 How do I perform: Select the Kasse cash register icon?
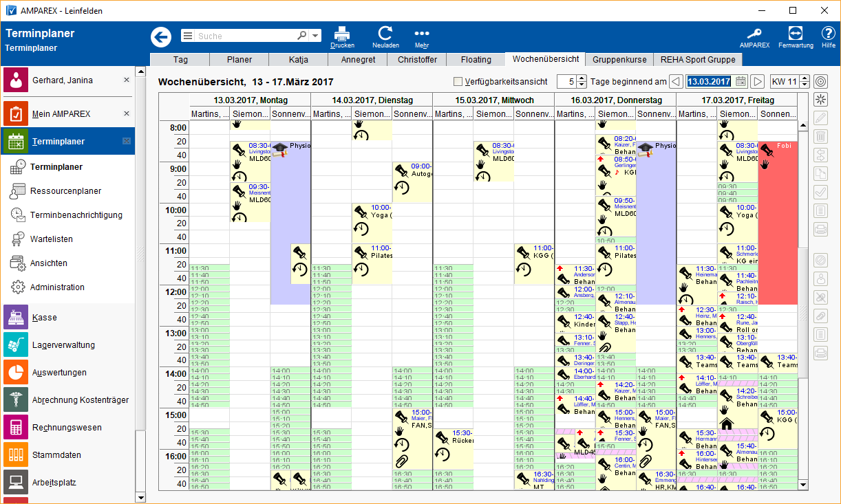pos(16,318)
